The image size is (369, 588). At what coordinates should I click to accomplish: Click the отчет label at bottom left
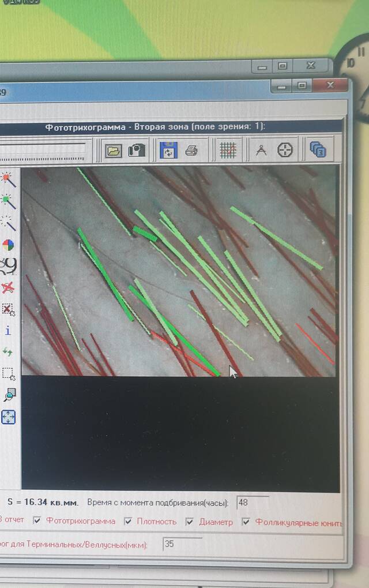pos(14,520)
